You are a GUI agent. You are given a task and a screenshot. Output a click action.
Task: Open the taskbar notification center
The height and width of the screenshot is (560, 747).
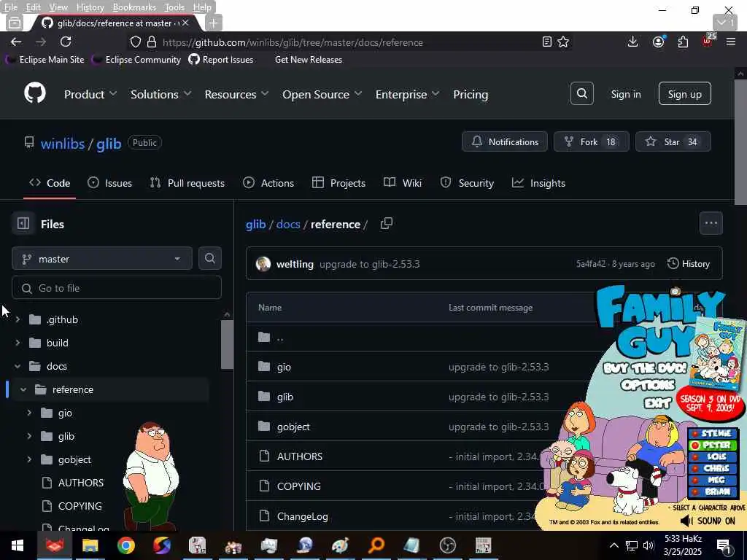724,546
